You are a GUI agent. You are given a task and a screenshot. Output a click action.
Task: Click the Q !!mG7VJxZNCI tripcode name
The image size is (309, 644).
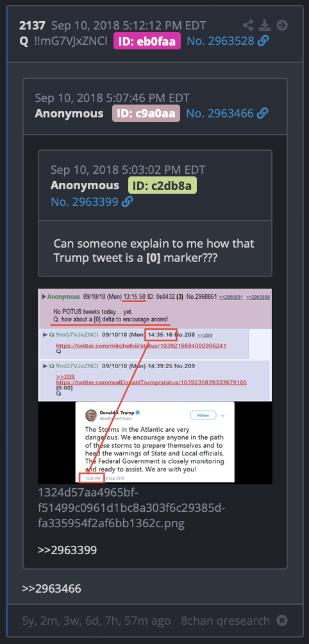tap(63, 41)
